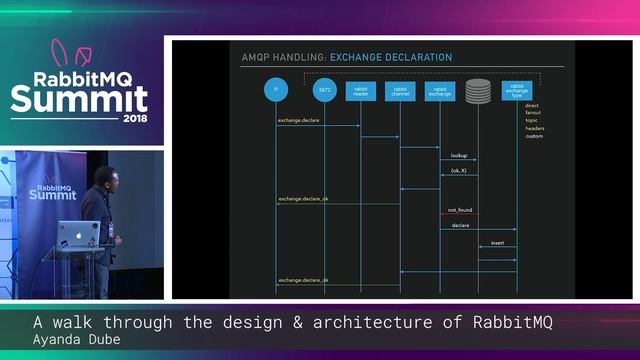Image resolution: width=640 pixels, height=360 pixels.
Task: Select the 5672 port circle node
Action: pyautogui.click(x=324, y=90)
